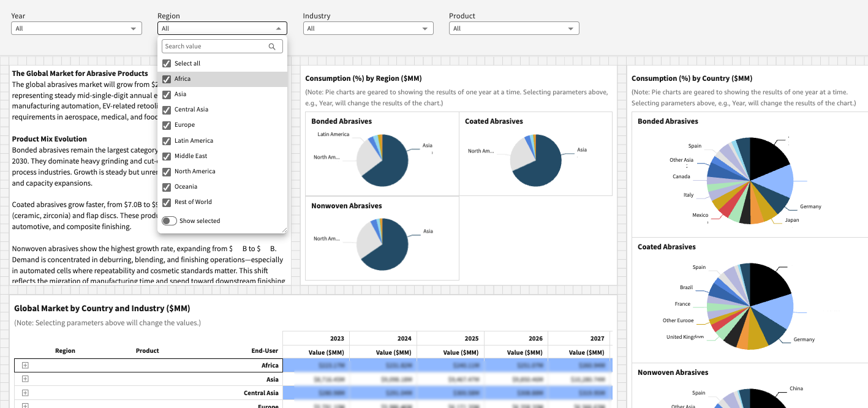The image size is (868, 408).
Task: Collapse the Region dropdown arrow
Action: 278,28
